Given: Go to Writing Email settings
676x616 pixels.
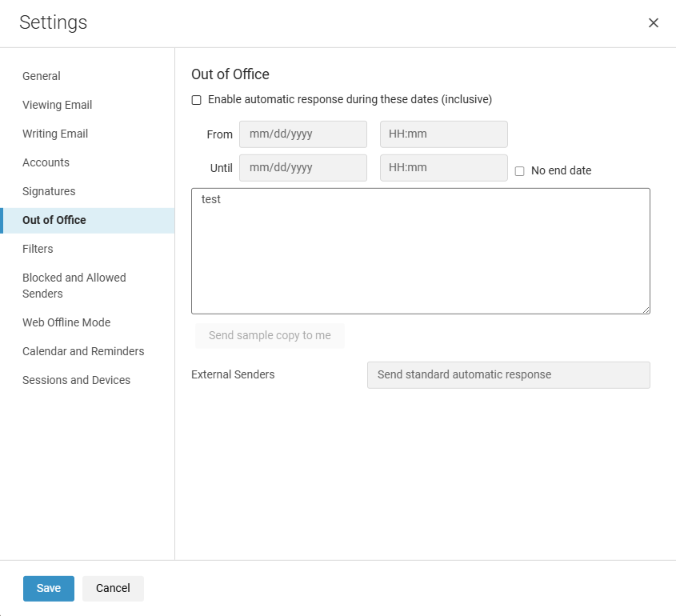Looking at the screenshot, I should pos(55,134).
